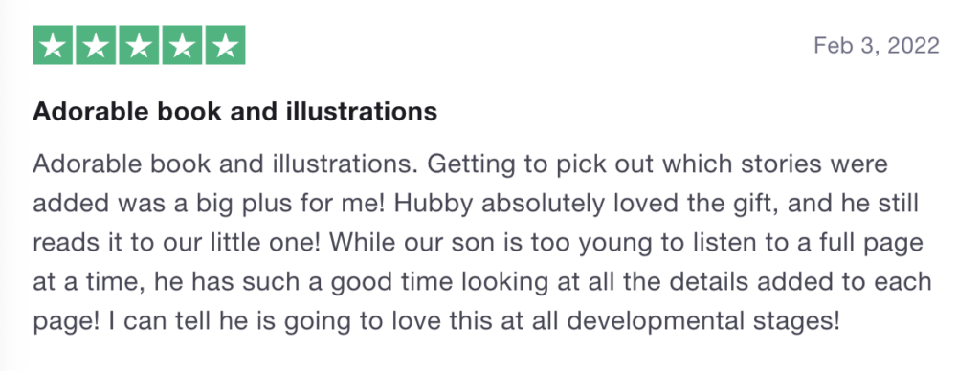Click the first green rating star
Screen dimensions: 980x371
[53, 45]
